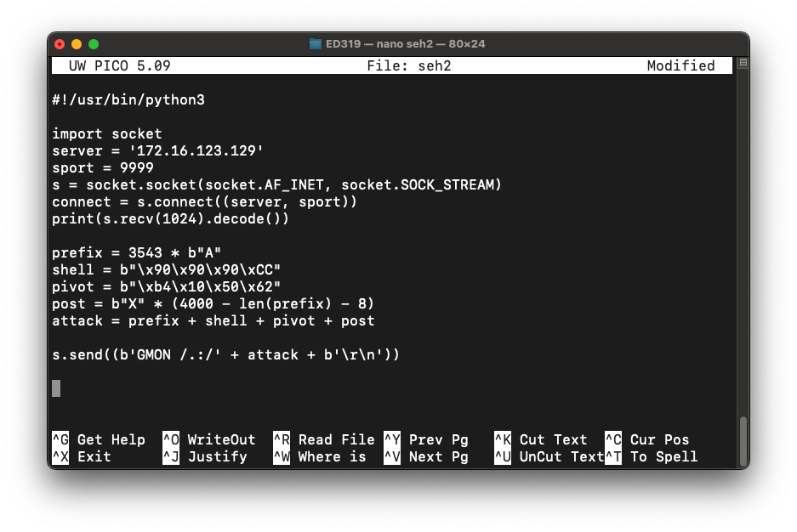The image size is (797, 532).
Task: Maximize the window with the green button
Action: (94, 44)
